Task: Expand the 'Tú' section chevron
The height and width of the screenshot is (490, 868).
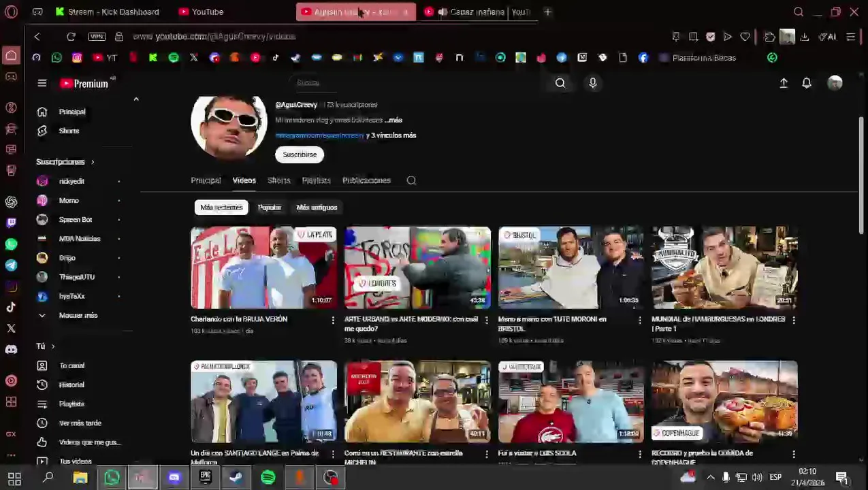Action: coord(52,346)
